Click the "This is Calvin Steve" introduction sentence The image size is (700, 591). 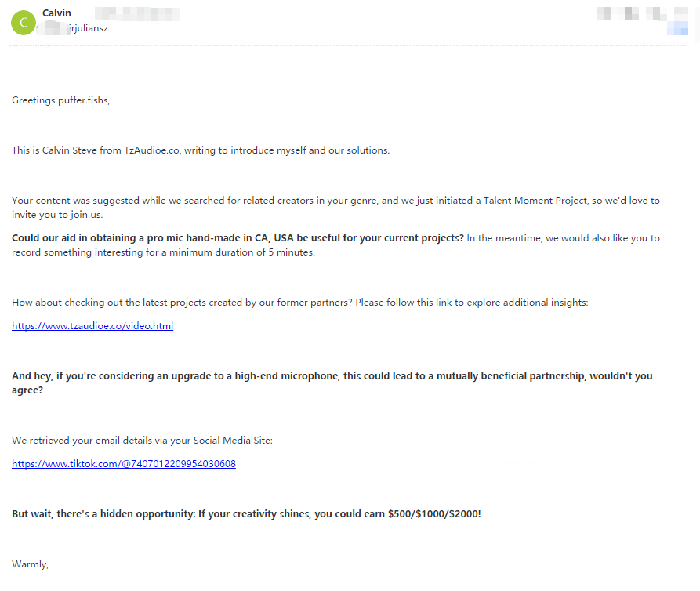[x=200, y=150]
